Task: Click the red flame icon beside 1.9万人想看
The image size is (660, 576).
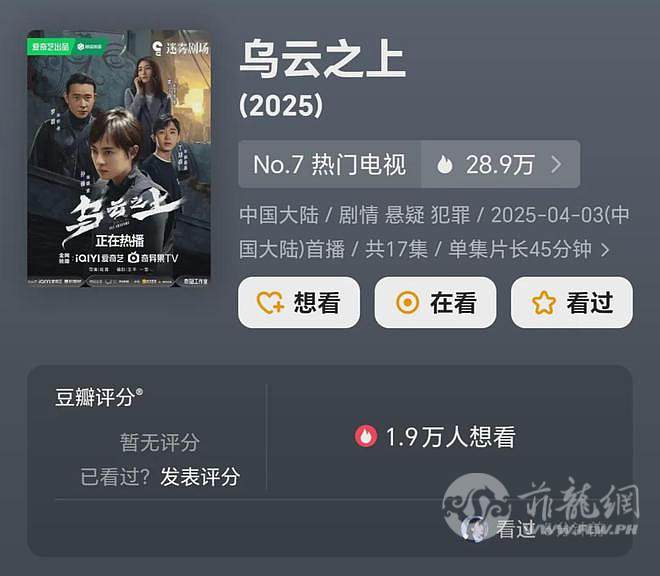Action: pos(366,437)
